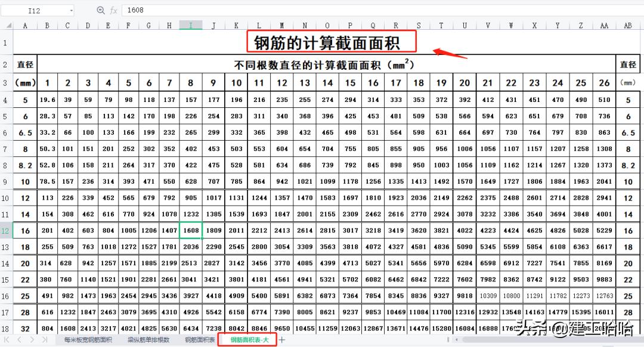Click the Name Box showing I12
This screenshot has height=347, width=644.
click(x=35, y=10)
